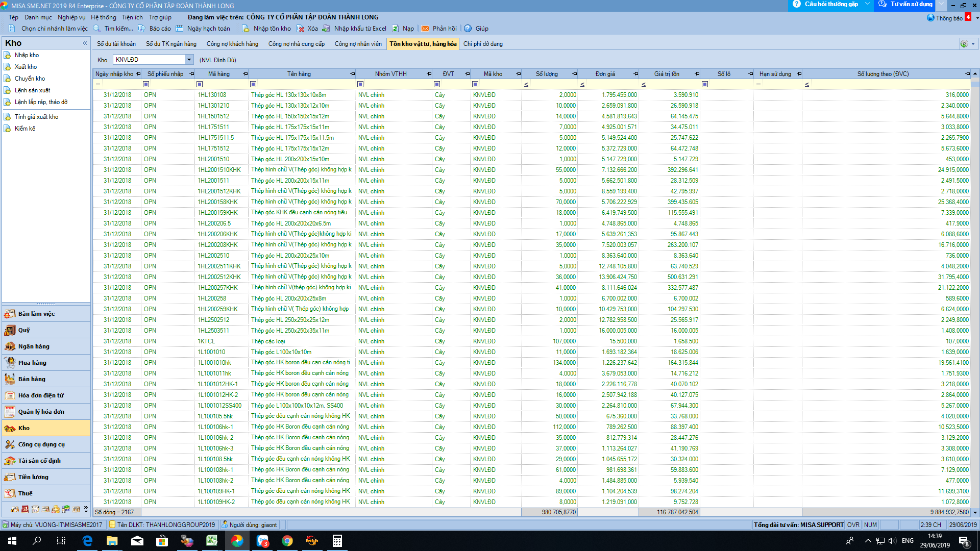Image resolution: width=980 pixels, height=551 pixels.
Task: Open the Báo cáo report icon
Action: pyautogui.click(x=141, y=29)
